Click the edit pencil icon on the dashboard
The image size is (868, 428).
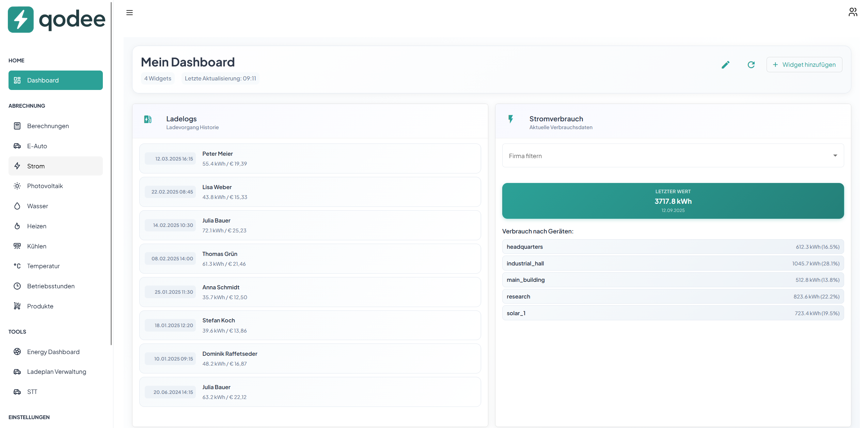point(725,64)
